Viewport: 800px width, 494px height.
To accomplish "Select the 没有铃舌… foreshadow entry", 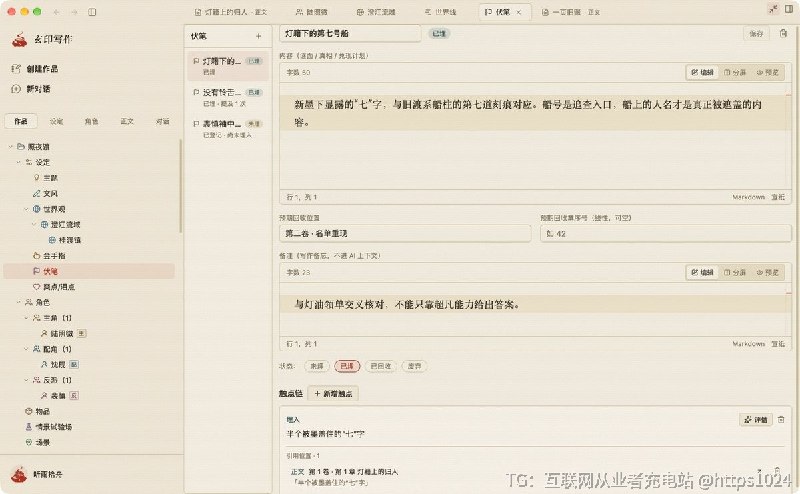I will click(x=228, y=97).
